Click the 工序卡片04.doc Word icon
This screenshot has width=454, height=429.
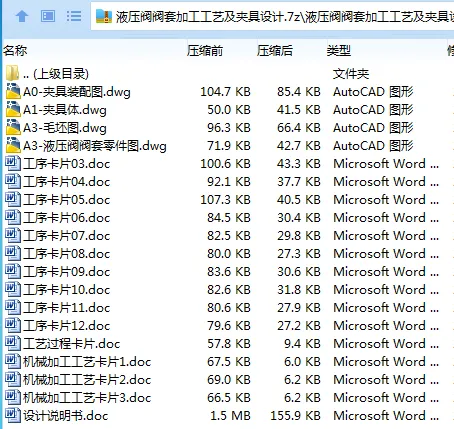[x=13, y=181]
